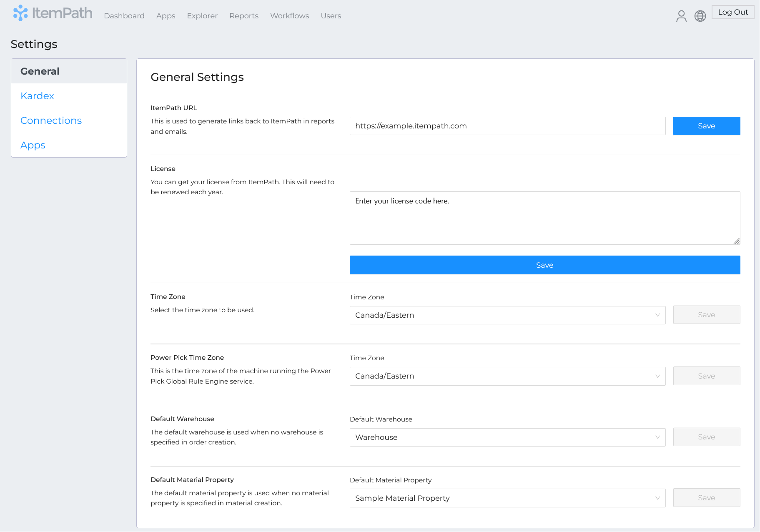
Task: Click the Settings page title
Action: 34,44
